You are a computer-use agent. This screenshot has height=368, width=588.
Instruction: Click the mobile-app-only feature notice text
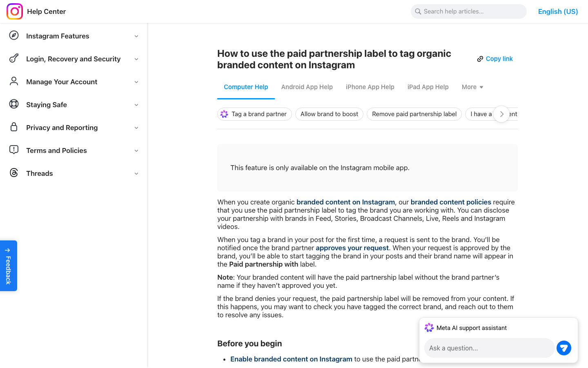click(x=320, y=168)
